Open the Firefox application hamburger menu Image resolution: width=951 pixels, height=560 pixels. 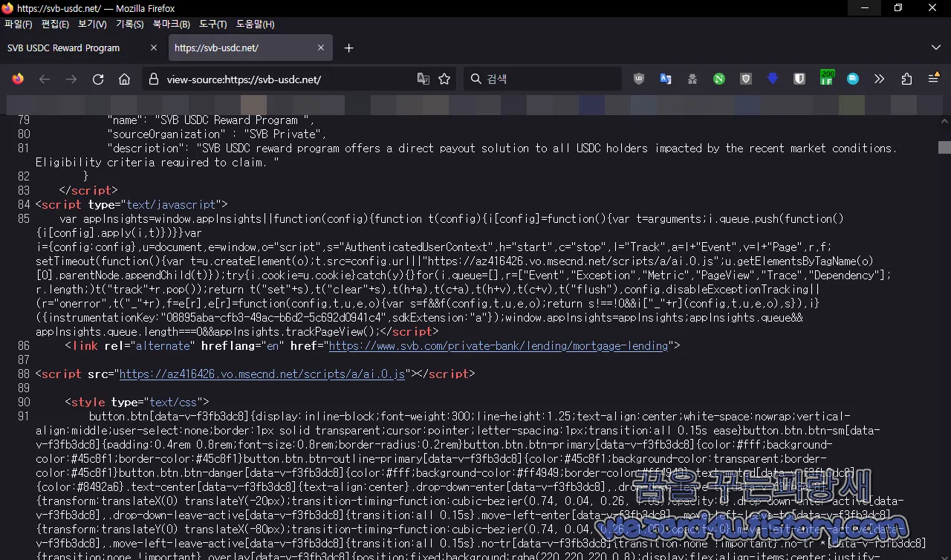click(x=934, y=79)
